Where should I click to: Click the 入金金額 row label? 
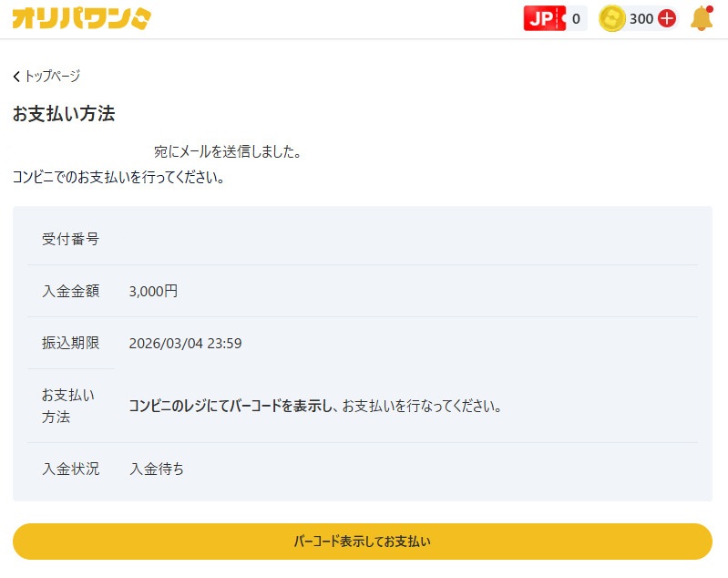coord(70,292)
